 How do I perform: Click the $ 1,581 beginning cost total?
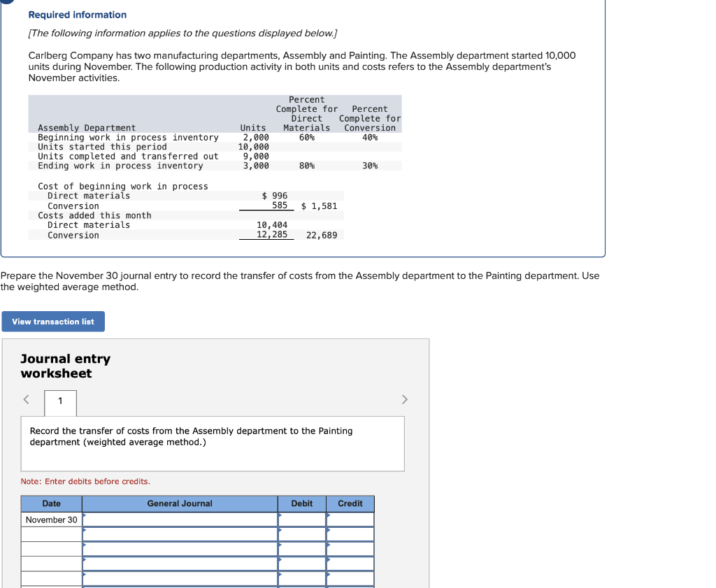click(319, 206)
